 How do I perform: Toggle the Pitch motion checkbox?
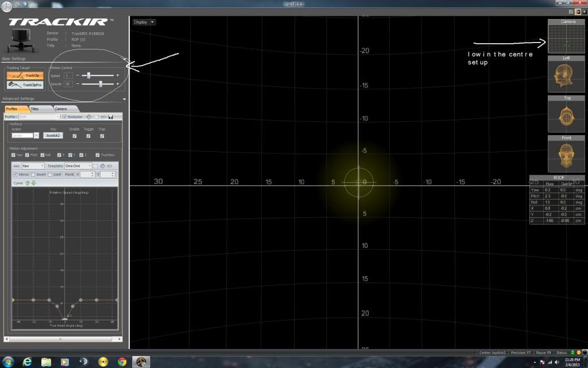28,155
